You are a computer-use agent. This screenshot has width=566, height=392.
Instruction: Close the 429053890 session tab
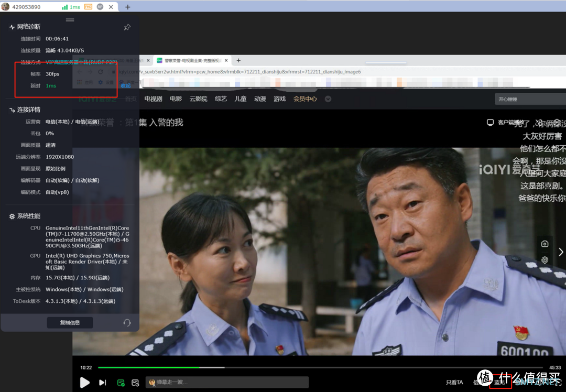(111, 7)
